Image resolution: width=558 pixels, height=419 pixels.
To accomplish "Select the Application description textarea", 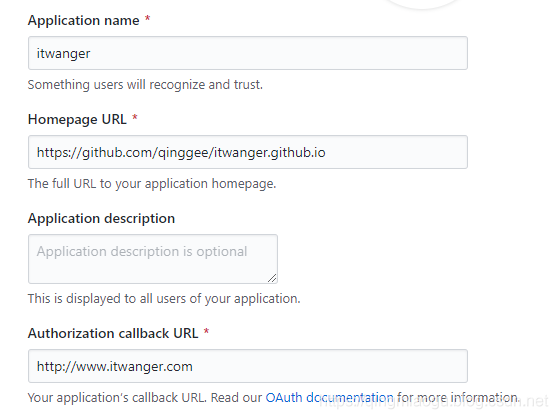I will 153,259.
